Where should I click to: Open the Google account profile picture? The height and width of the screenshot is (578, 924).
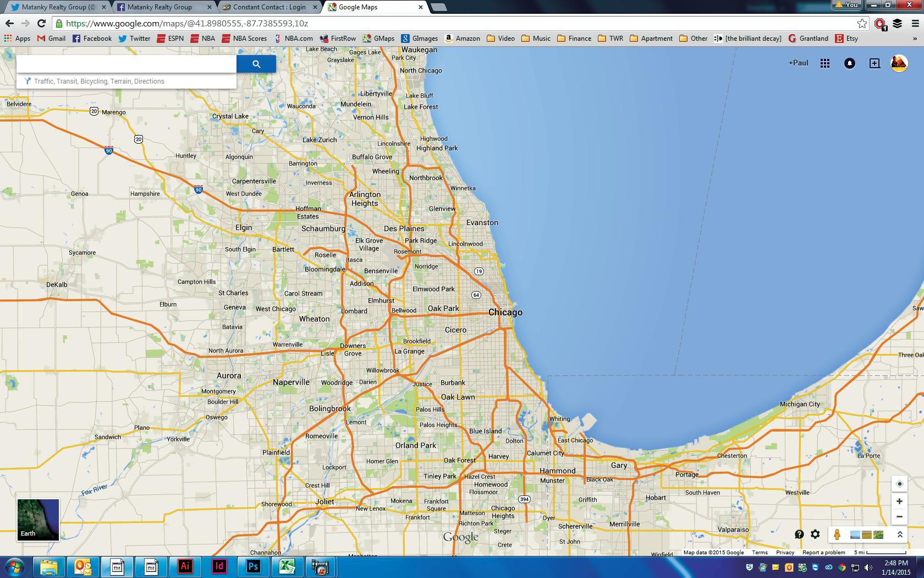click(x=899, y=63)
